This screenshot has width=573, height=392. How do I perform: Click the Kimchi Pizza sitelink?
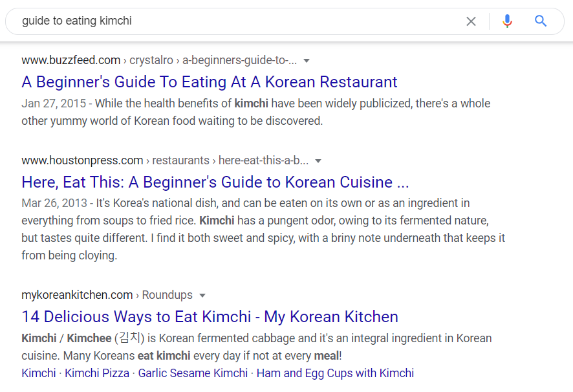[97, 373]
